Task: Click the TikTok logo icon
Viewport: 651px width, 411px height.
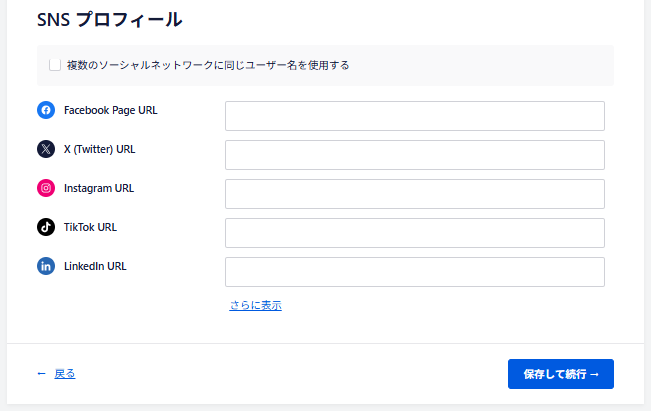Action: [x=46, y=227]
